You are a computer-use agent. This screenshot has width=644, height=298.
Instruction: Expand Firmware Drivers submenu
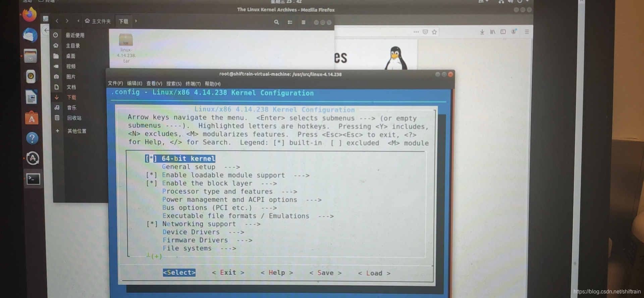coord(207,240)
